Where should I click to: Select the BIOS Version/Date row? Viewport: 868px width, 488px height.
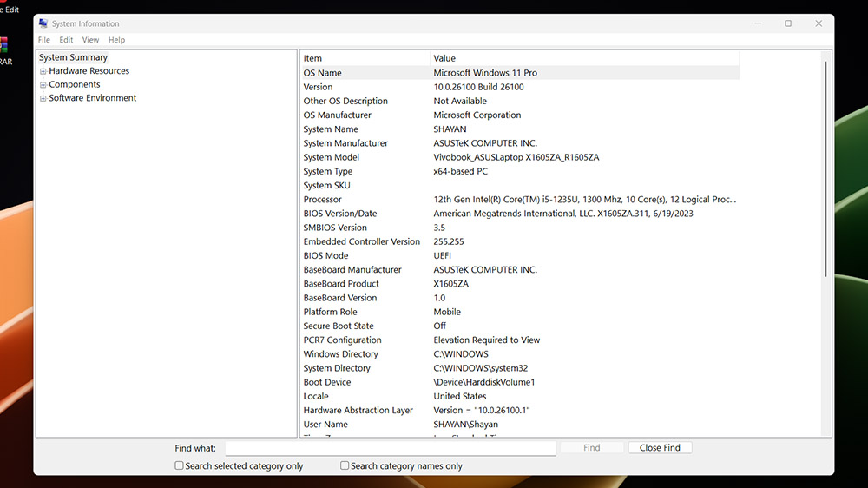coord(520,214)
